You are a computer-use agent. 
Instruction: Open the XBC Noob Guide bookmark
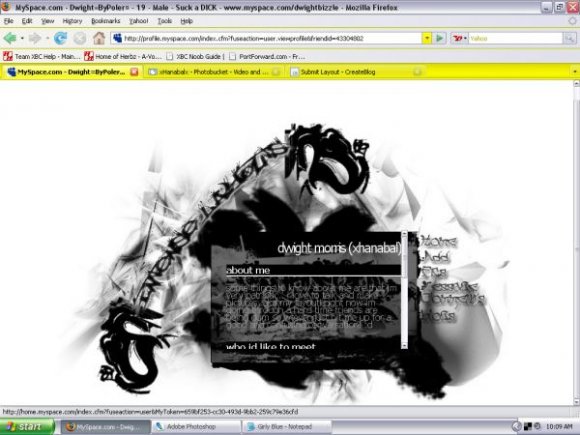click(x=195, y=56)
